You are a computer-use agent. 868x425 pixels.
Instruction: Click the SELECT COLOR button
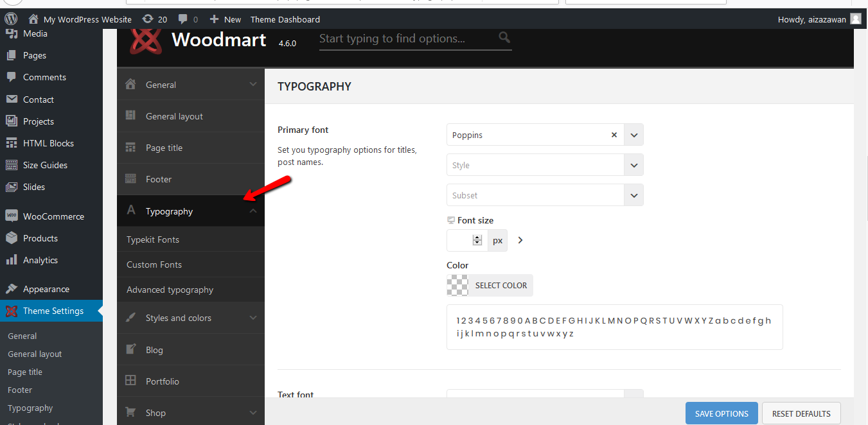tap(501, 285)
